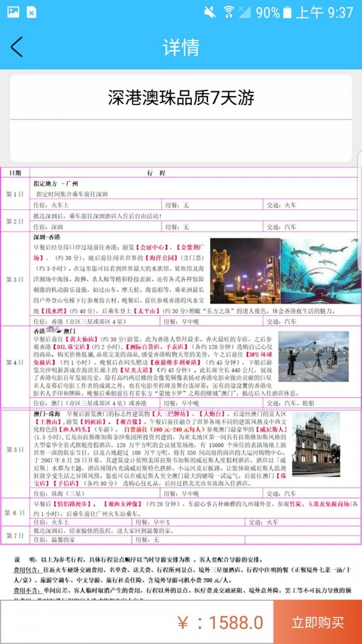Select the 第1日 itinerary row label
This screenshot has height=644, width=362.
15,194
